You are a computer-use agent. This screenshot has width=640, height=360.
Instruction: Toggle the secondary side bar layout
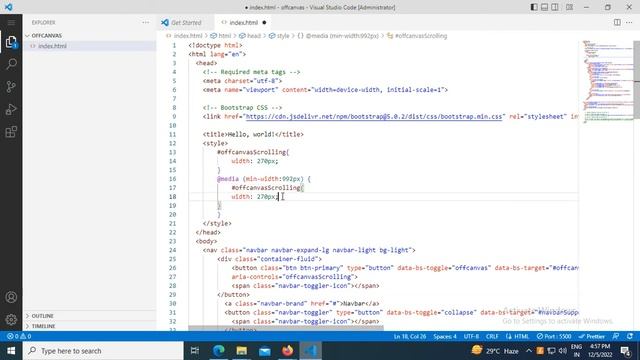555,7
